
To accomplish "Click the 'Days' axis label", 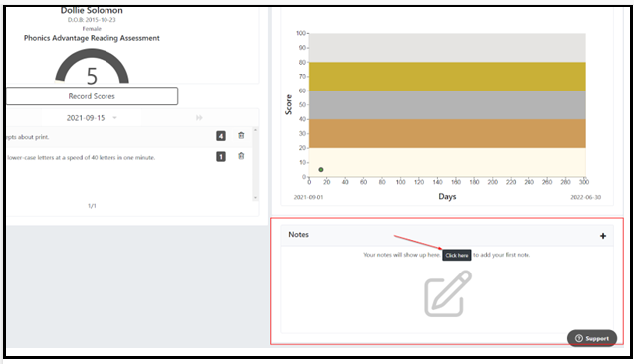I will (447, 196).
